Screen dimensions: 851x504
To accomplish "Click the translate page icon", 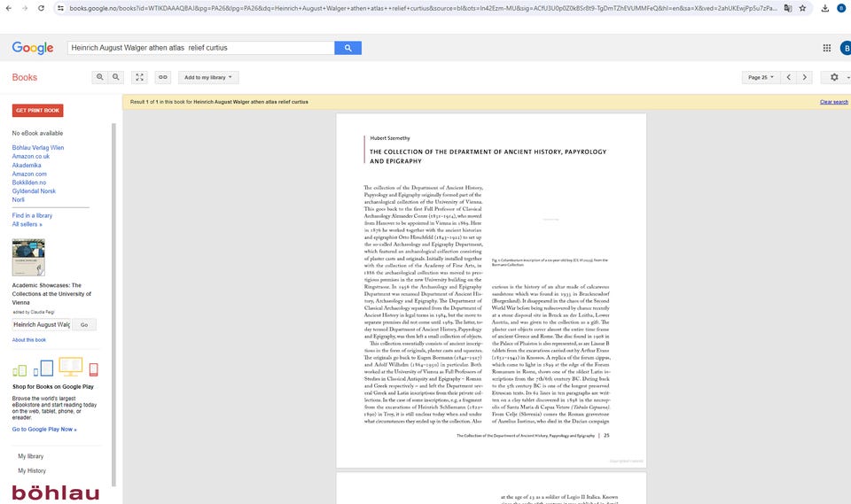I will tap(788, 8).
